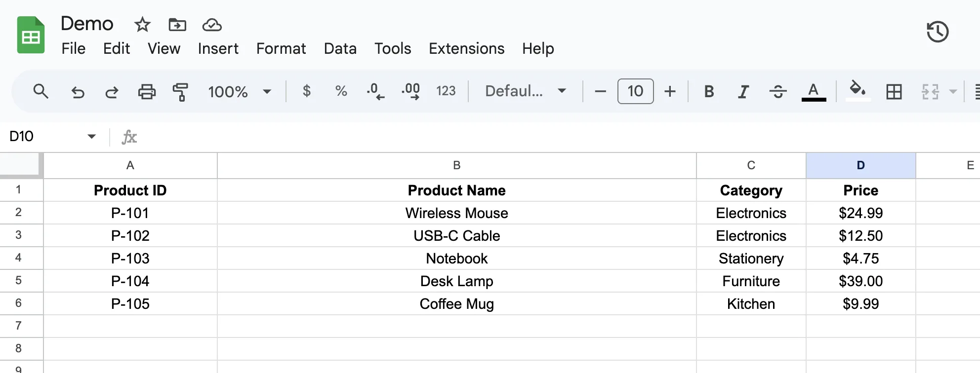Check cloud save status icon
This screenshot has height=373, width=980.
pyautogui.click(x=212, y=25)
